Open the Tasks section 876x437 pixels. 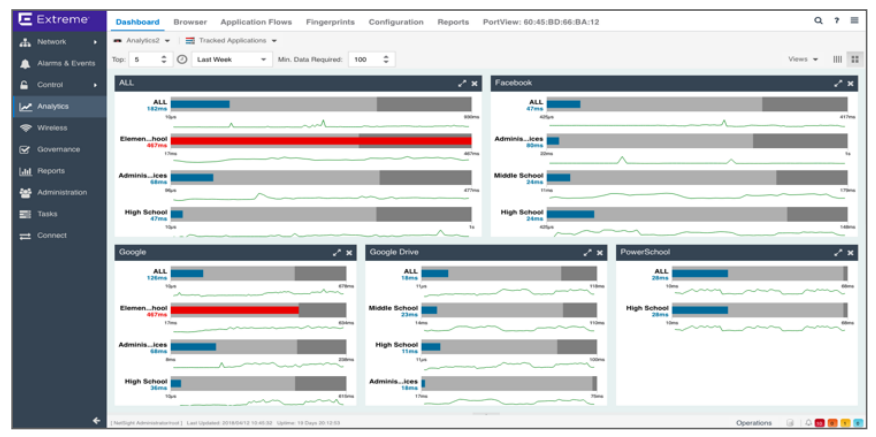59,214
